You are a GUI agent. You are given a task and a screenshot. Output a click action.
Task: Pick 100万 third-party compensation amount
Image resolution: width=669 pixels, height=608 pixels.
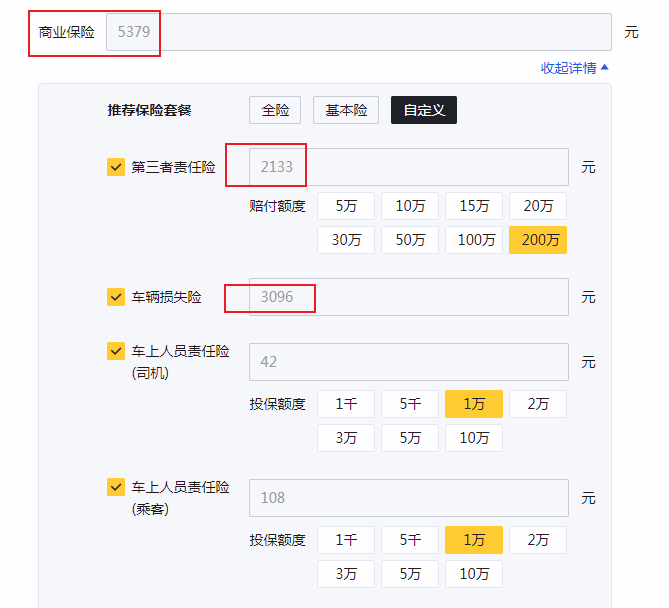[474, 240]
